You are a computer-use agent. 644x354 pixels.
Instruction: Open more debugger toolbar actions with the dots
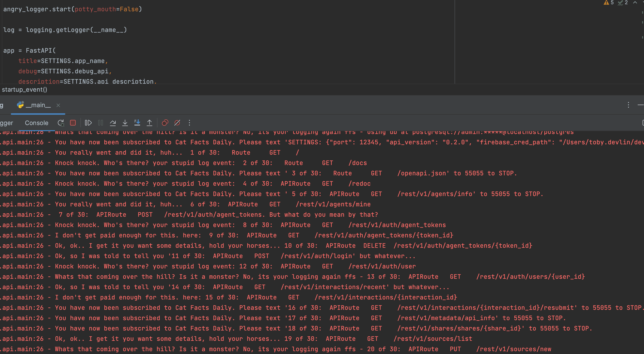189,123
